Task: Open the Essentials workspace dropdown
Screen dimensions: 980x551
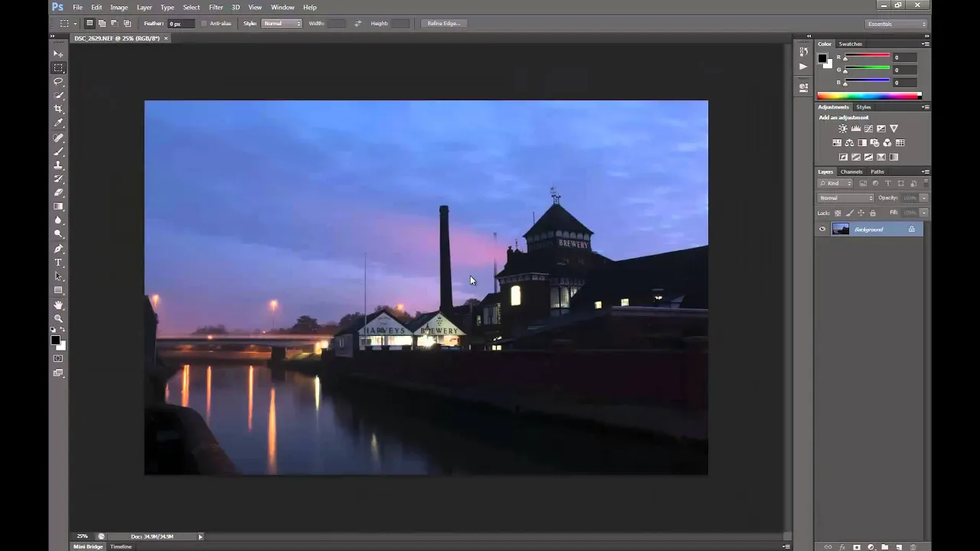Action: 896,24
